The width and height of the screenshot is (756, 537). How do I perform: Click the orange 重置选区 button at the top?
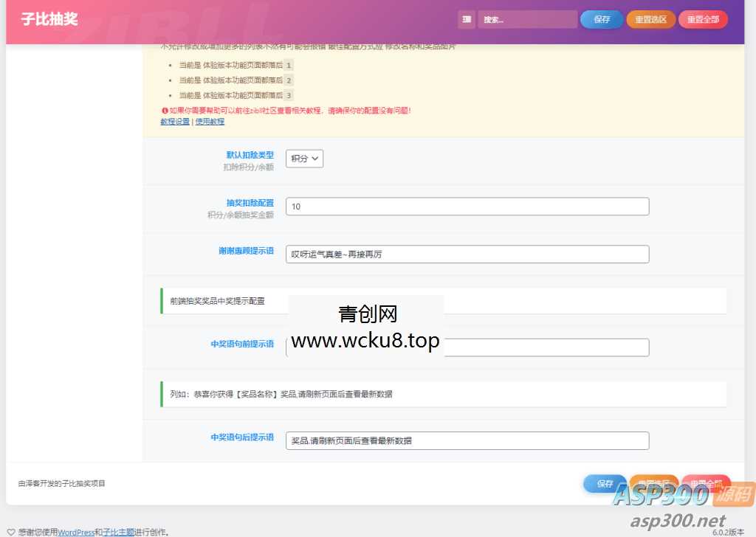tap(650, 19)
